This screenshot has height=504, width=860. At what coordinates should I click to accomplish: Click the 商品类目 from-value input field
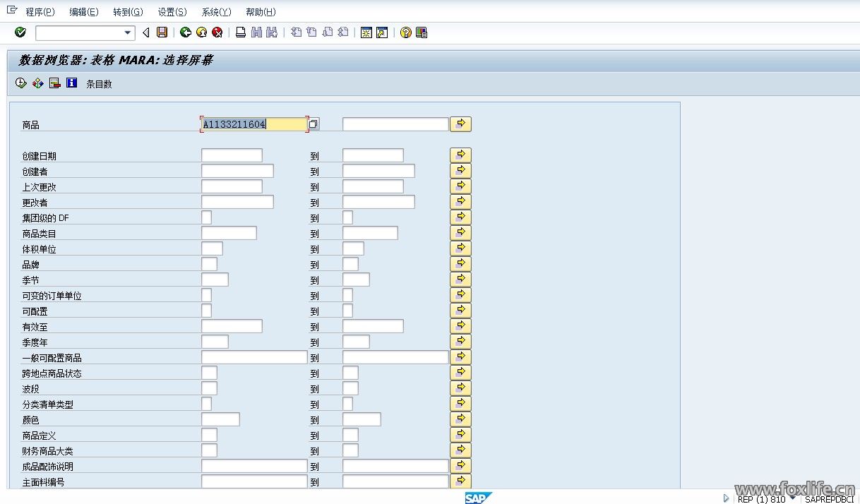pyautogui.click(x=229, y=234)
